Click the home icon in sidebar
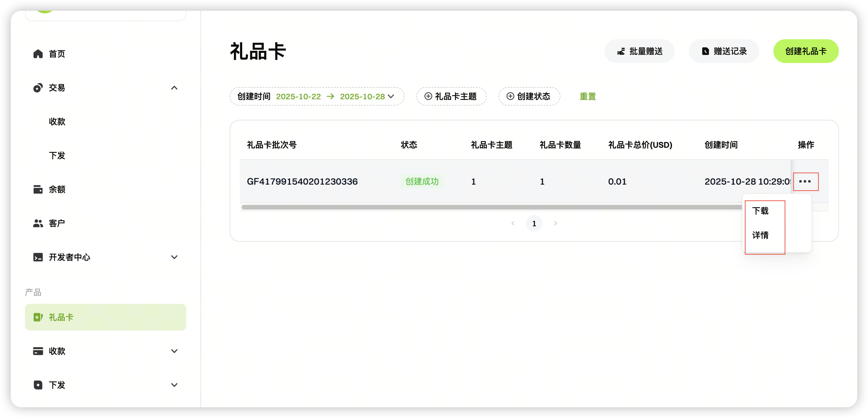 (x=38, y=54)
